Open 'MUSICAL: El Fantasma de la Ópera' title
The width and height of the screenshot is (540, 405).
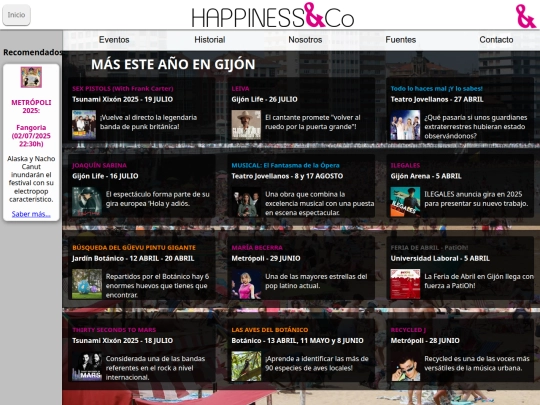285,165
